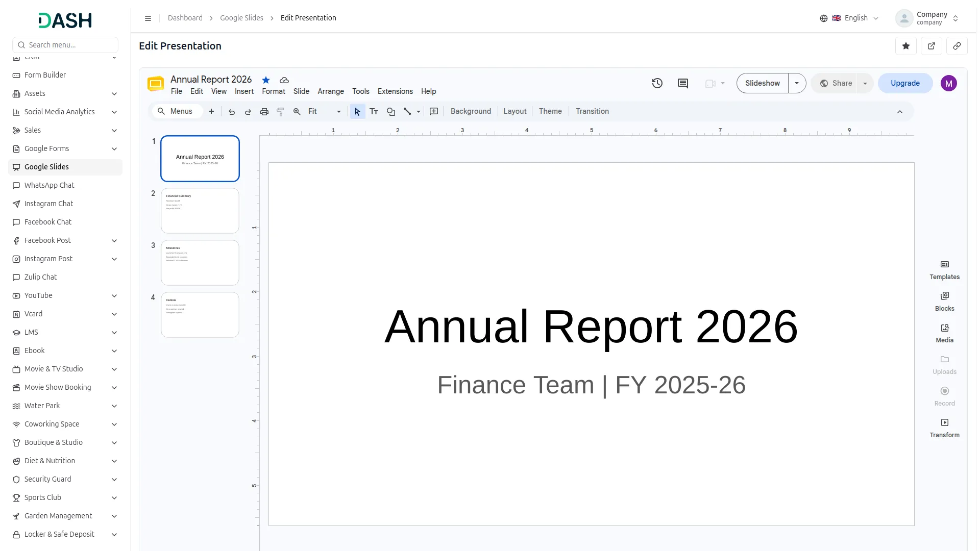Open the English language dropdown
This screenshot has height=551, width=980.
pyautogui.click(x=849, y=18)
